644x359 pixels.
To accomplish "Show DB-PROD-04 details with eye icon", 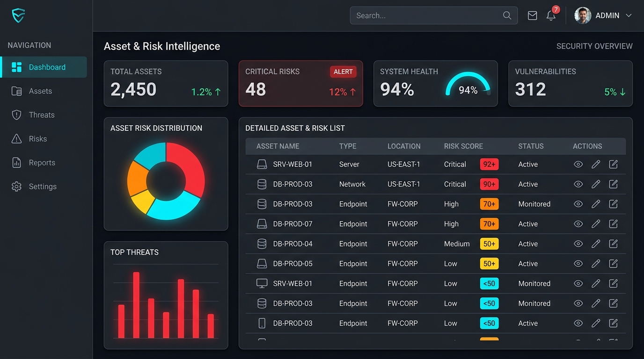I will (578, 244).
